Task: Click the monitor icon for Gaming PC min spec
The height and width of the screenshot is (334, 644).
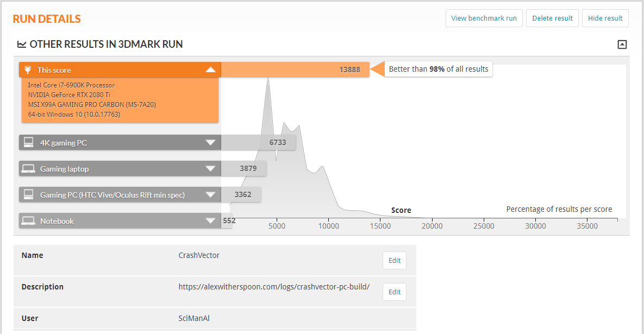Action: click(x=29, y=194)
